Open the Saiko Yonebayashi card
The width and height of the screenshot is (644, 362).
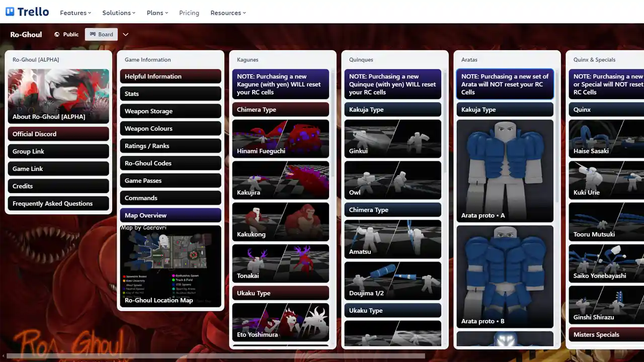coord(606,263)
